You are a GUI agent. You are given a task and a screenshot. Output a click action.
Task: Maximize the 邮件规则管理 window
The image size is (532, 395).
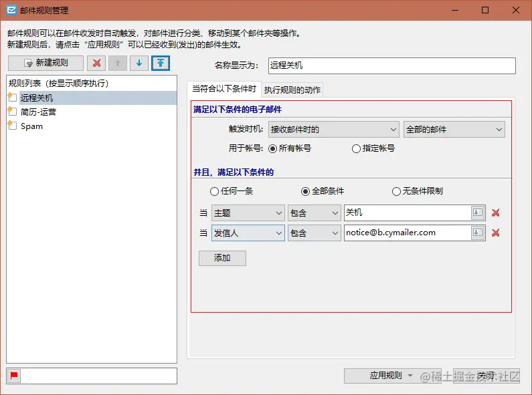[x=485, y=10]
